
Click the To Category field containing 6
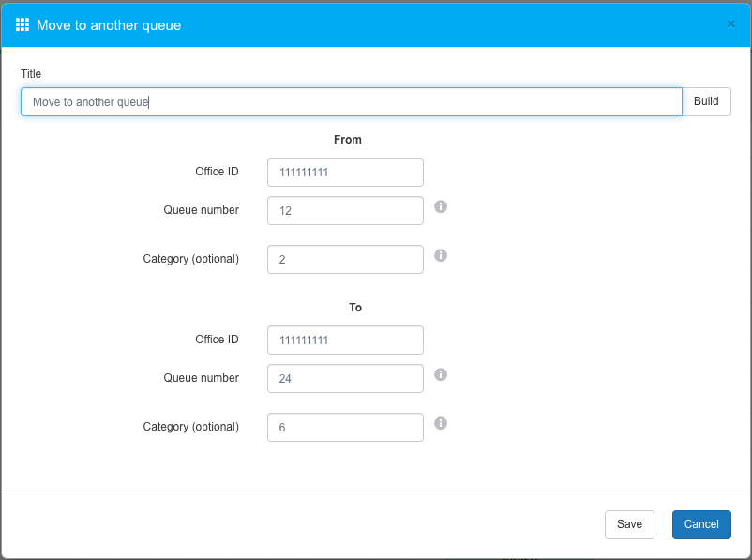345,428
